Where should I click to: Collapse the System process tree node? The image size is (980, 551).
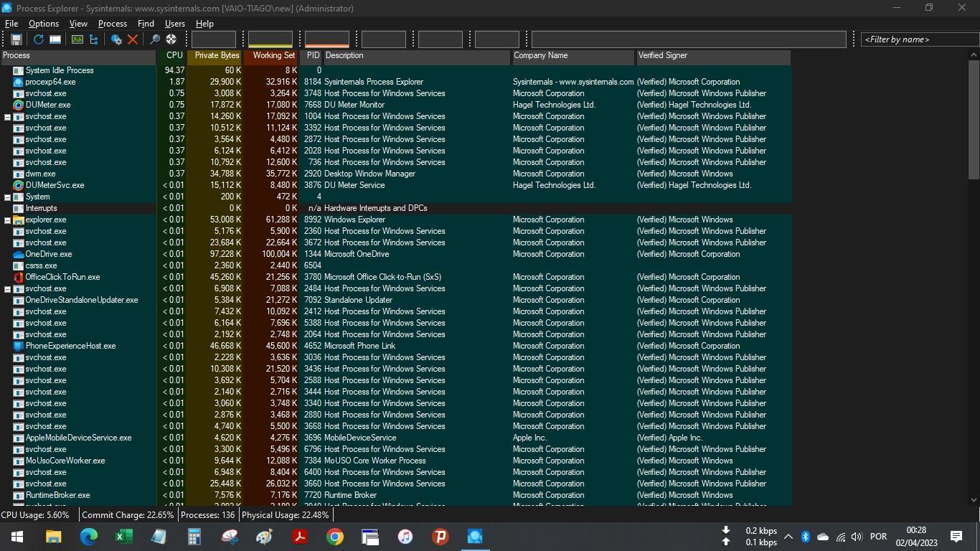(7, 197)
